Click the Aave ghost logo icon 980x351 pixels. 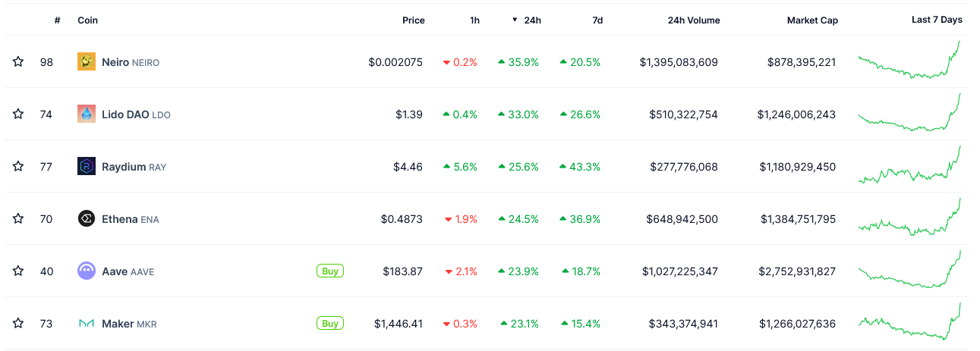(87, 271)
